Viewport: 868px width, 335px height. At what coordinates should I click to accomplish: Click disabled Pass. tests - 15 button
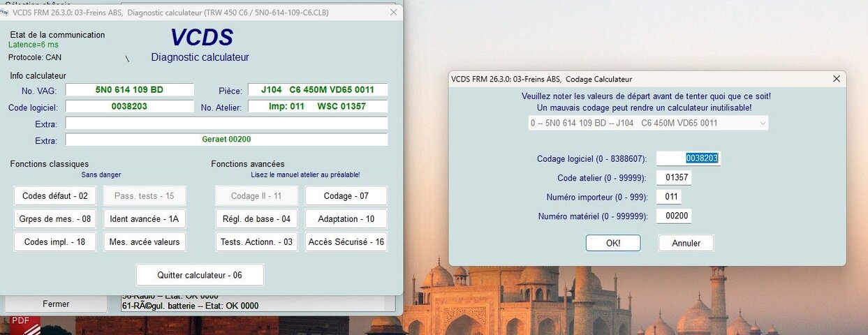coord(145,196)
